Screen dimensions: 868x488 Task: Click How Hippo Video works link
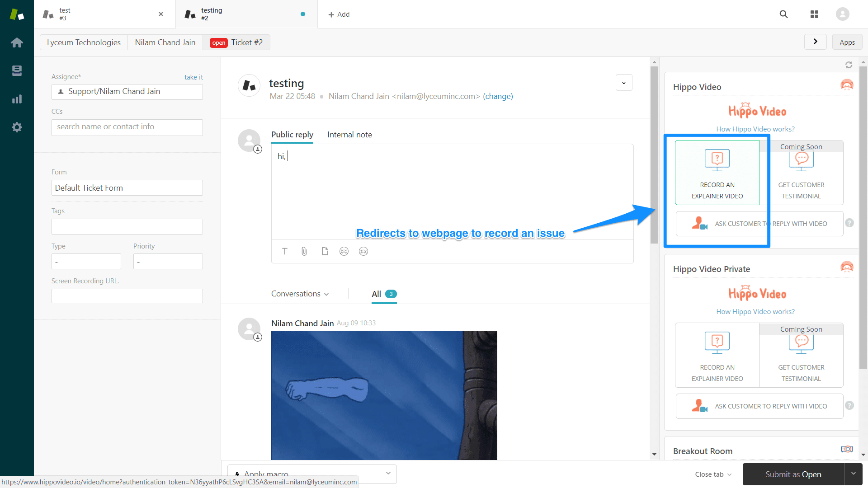(755, 129)
